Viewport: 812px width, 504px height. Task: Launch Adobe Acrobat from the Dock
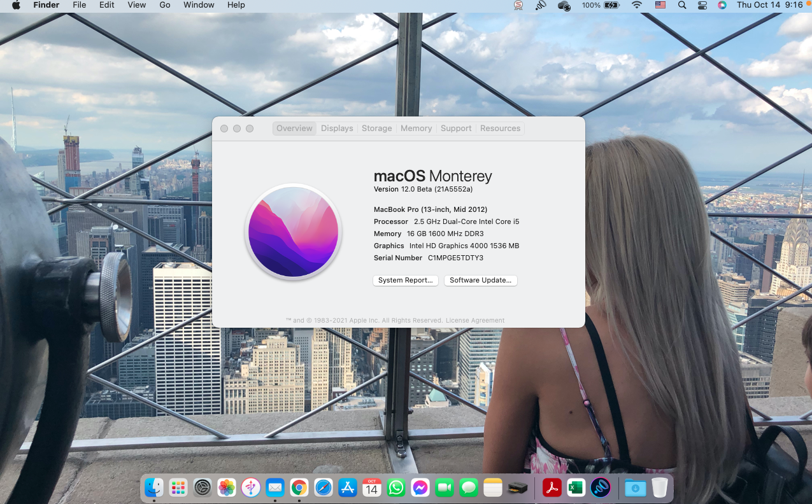(551, 488)
